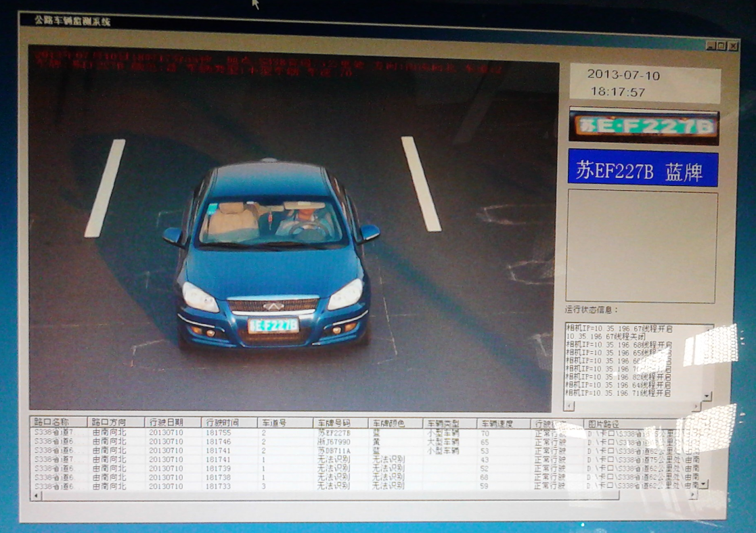
Task: Click the records table vertical scrollbar down arrow
Action: coord(705,484)
